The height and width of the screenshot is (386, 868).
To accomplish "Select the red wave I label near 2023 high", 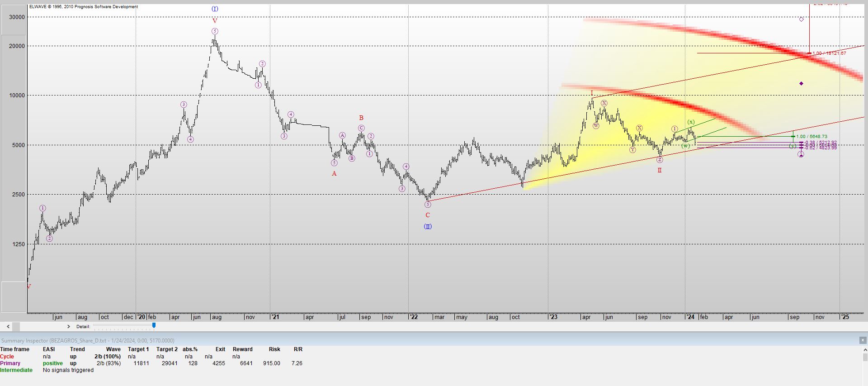I will point(592,93).
